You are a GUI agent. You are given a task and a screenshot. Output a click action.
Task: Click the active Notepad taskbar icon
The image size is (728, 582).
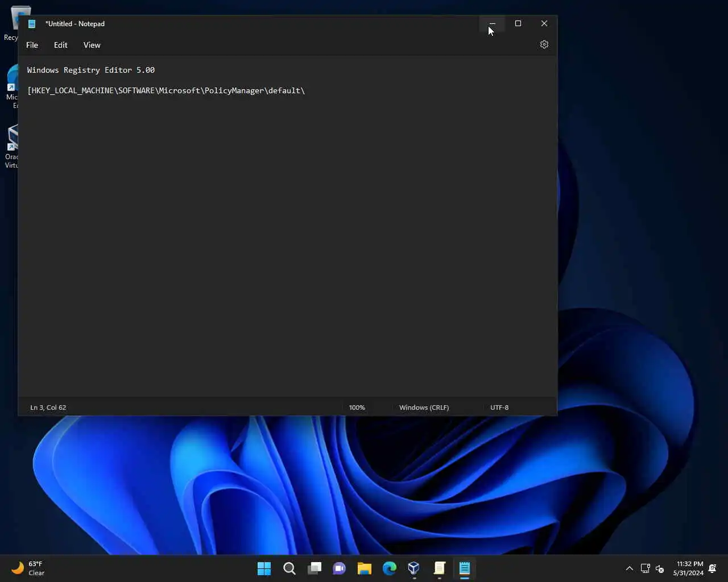465,568
